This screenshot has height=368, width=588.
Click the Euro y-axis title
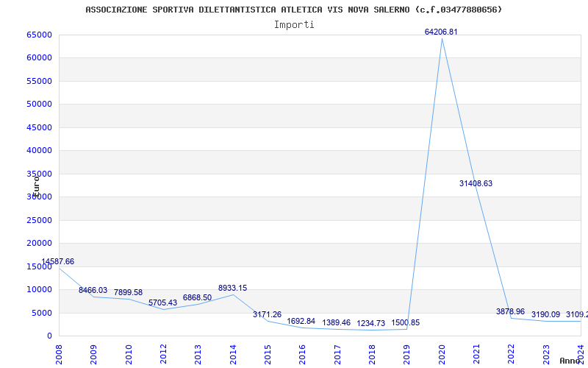click(36, 186)
